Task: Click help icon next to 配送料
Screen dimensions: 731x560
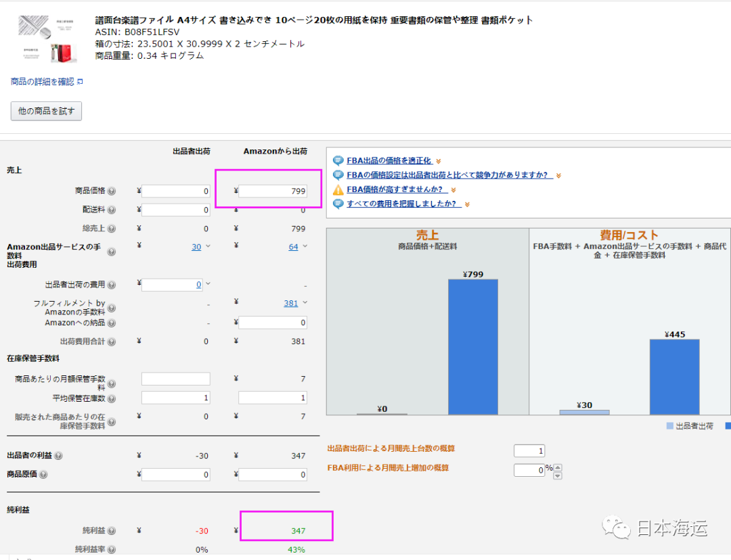Action: [112, 210]
